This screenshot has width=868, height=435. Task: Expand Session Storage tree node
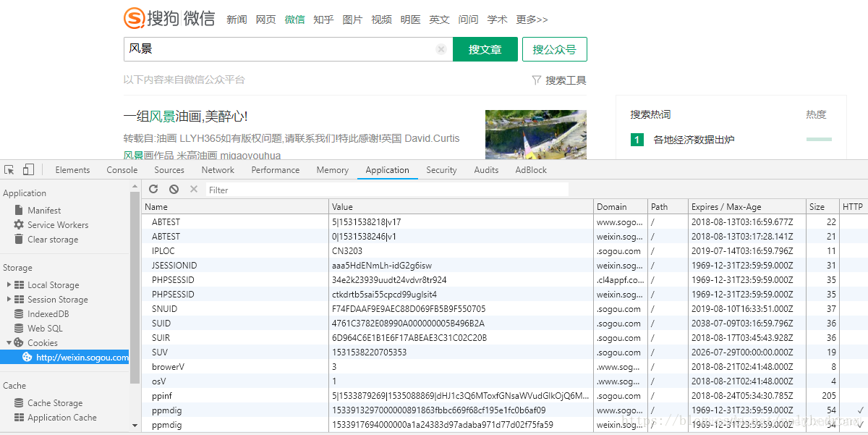[x=9, y=300]
